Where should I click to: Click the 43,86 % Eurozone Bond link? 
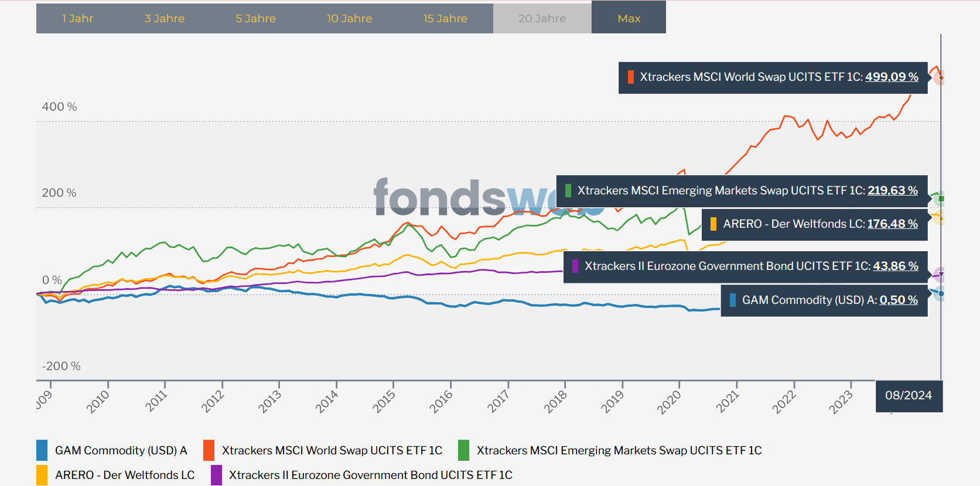[896, 266]
